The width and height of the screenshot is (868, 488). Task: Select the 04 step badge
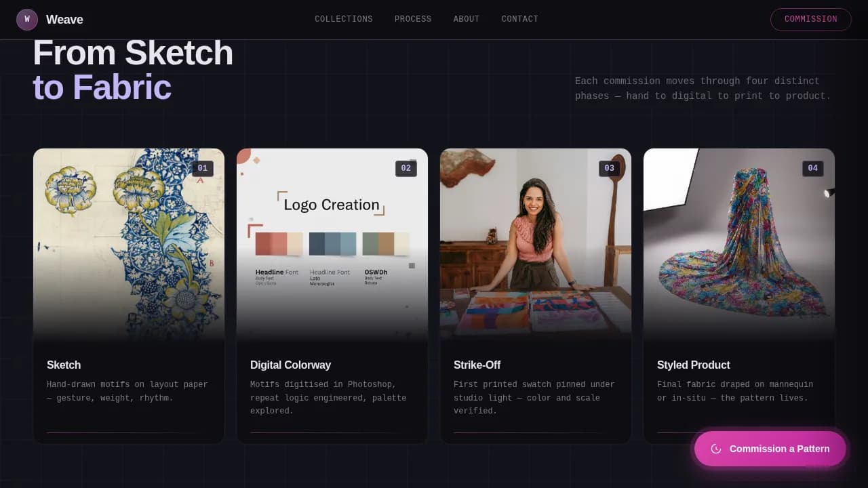tap(812, 169)
